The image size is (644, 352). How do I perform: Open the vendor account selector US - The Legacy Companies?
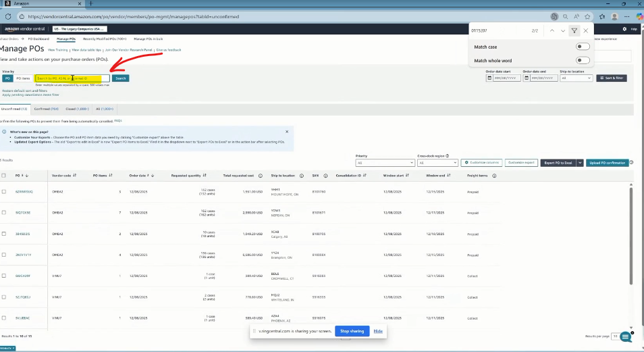click(x=80, y=29)
